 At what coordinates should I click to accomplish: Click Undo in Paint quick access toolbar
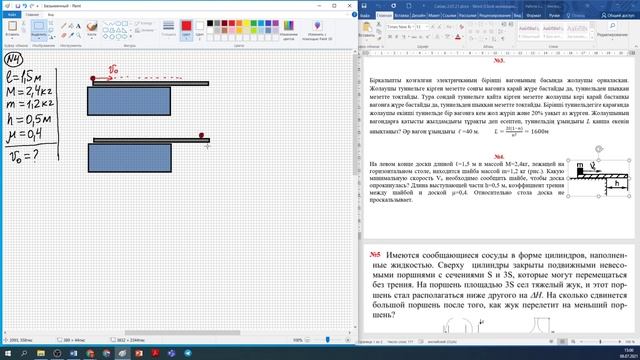(24, 6)
